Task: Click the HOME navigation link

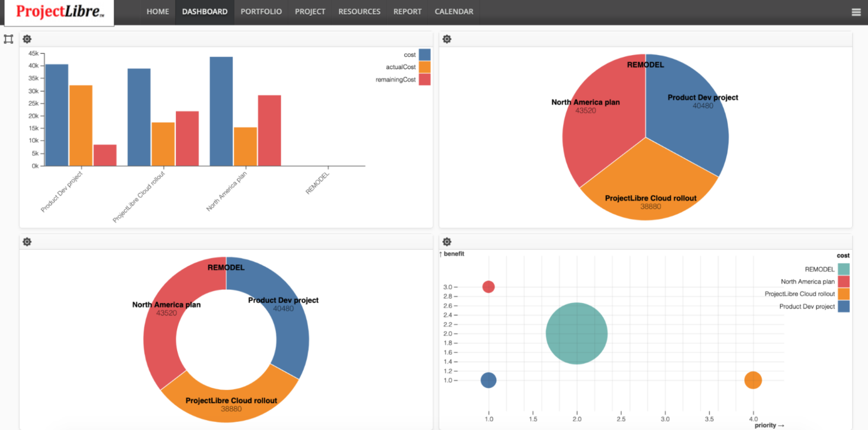Action: pos(157,12)
